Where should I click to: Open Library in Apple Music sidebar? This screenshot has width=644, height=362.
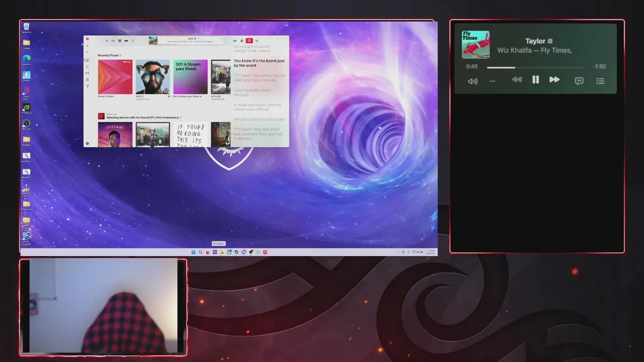pos(87,79)
